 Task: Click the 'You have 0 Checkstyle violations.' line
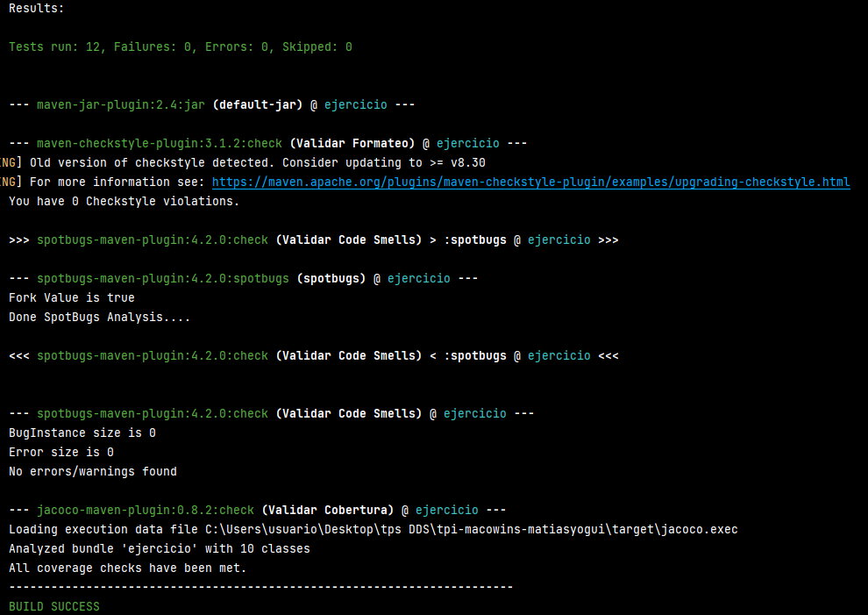point(124,202)
